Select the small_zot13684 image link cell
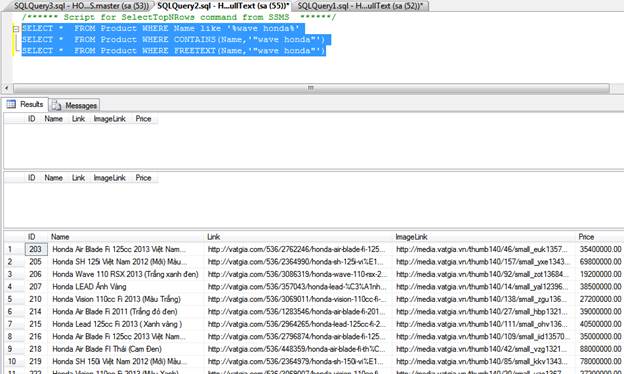624x374 pixels. pyautogui.click(x=485, y=274)
